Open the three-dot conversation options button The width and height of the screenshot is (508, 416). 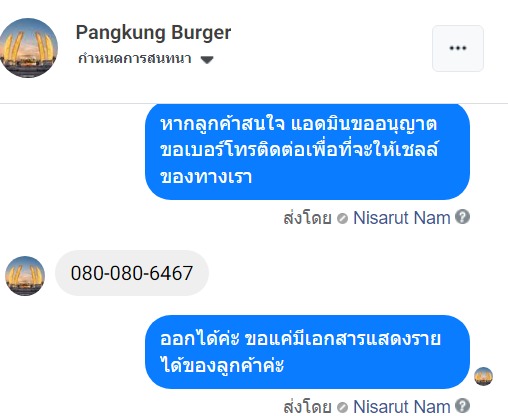coord(458,48)
